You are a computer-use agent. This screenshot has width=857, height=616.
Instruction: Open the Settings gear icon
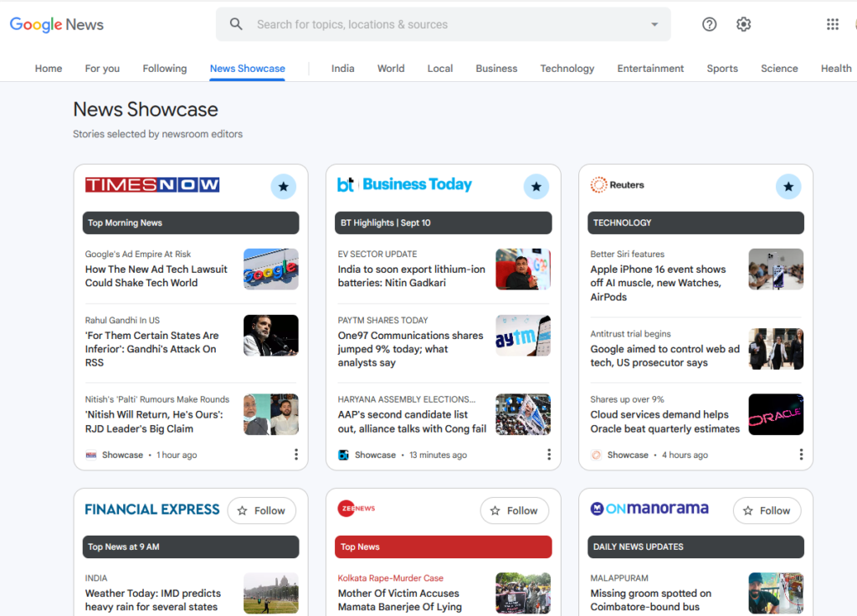click(x=743, y=24)
